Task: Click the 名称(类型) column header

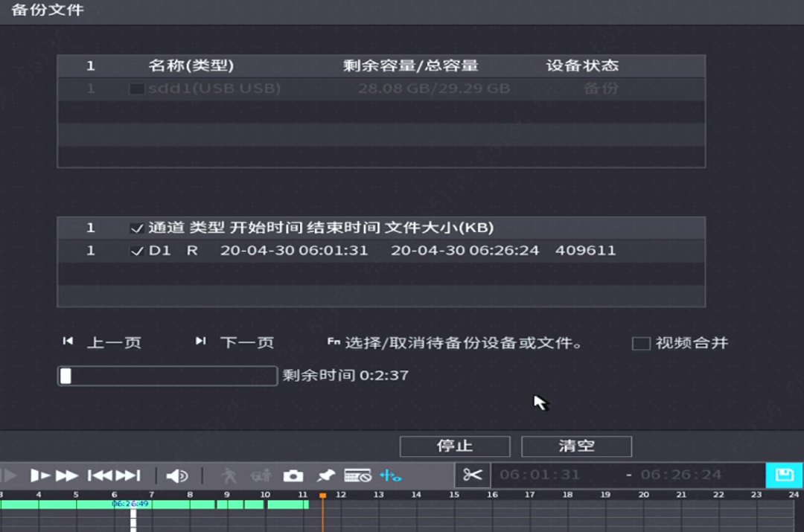Action: pos(191,65)
